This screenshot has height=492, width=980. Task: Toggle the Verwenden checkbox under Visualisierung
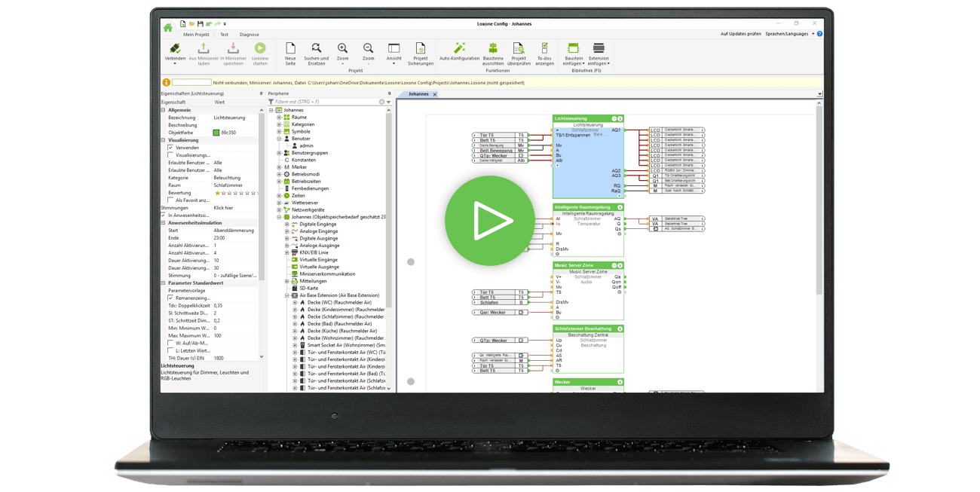click(x=170, y=147)
